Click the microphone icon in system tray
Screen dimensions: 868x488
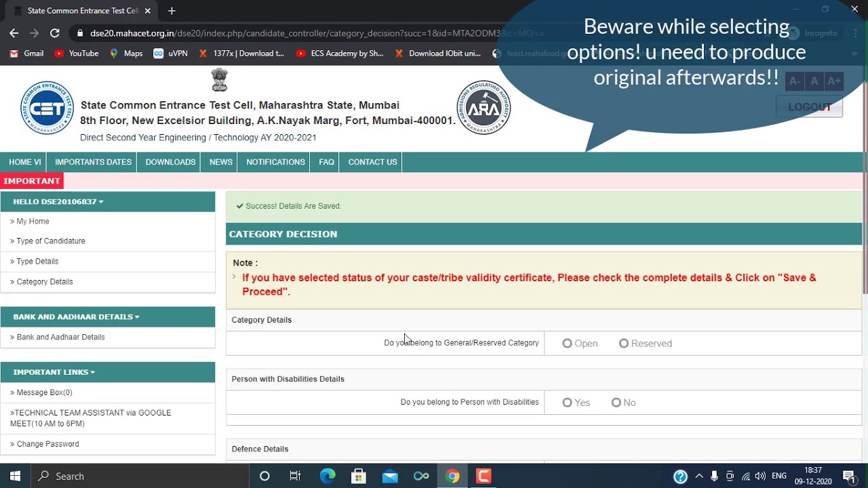714,476
